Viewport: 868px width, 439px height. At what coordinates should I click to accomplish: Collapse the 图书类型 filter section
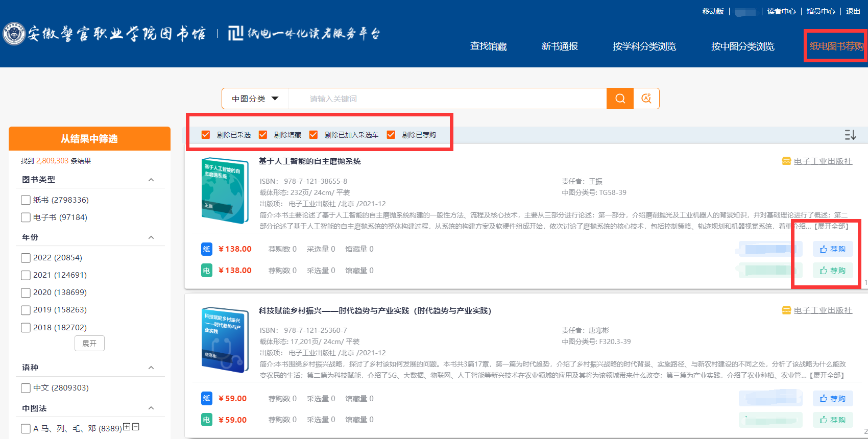(151, 180)
